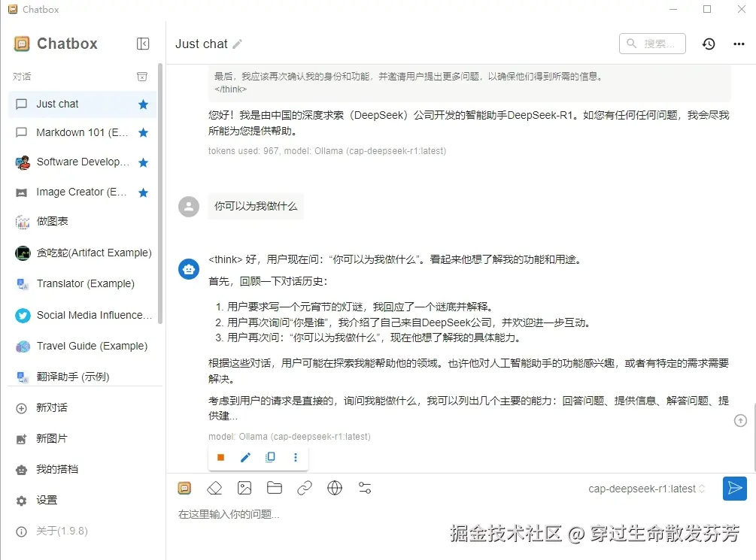Open the history clock icon in header
This screenshot has height=560, width=756.
(709, 44)
